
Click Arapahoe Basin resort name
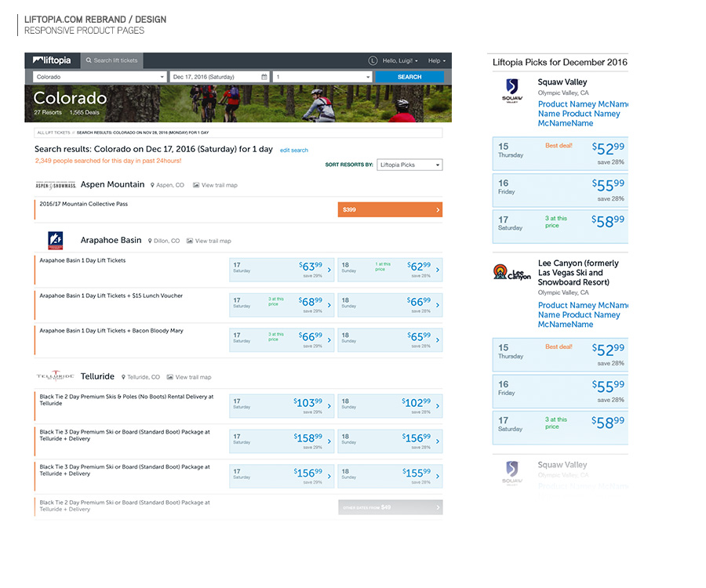[x=111, y=240]
